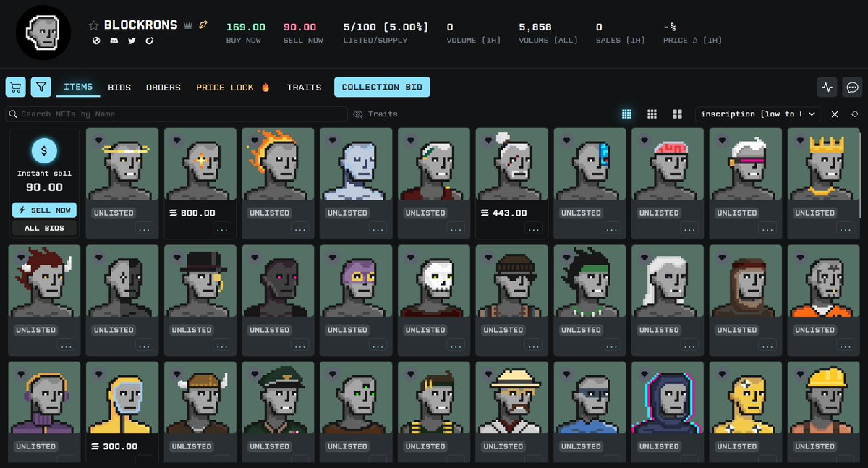Click the 169.00 BUY NOW price
Image resolution: width=868 pixels, height=468 pixels.
point(246,27)
